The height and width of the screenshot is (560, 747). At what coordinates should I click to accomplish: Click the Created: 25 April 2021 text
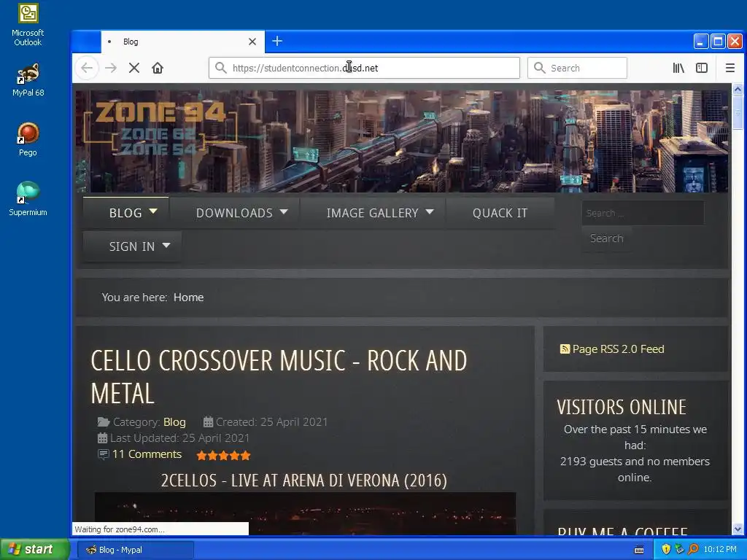(x=271, y=422)
